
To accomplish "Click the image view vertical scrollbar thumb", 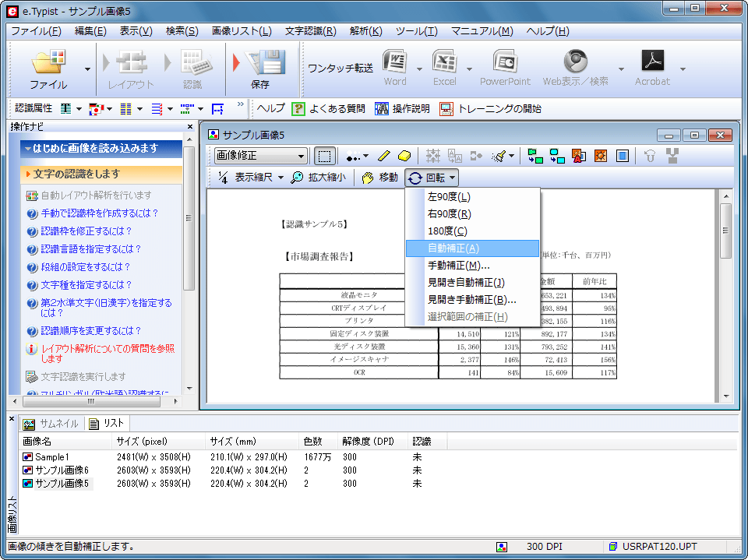I will 725,231.
